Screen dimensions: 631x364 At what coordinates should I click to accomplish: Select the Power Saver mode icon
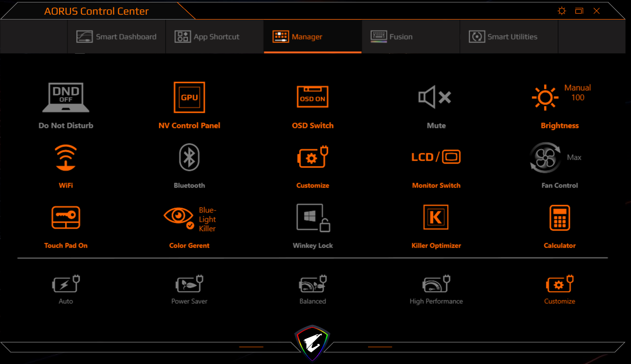pyautogui.click(x=189, y=283)
